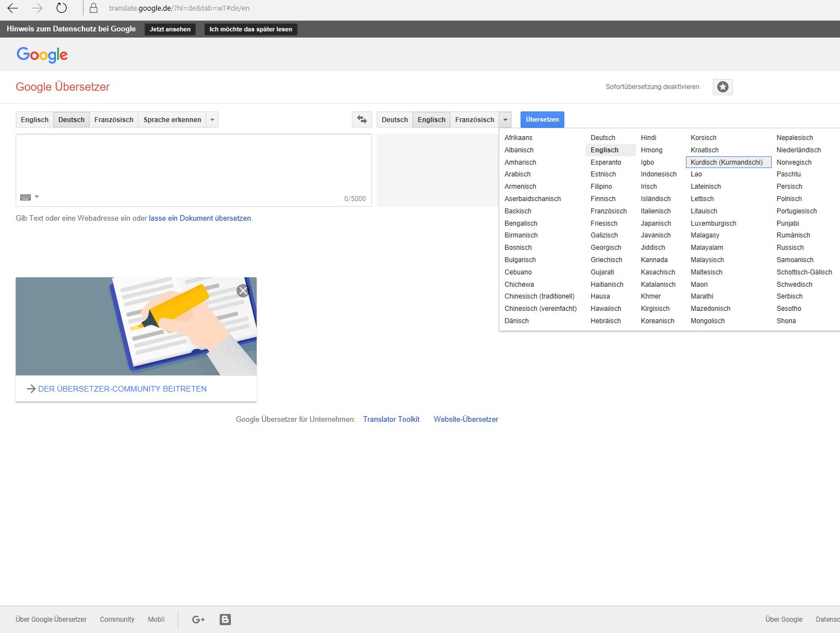Open Community footer link
This screenshot has height=633, width=840.
pos(117,620)
